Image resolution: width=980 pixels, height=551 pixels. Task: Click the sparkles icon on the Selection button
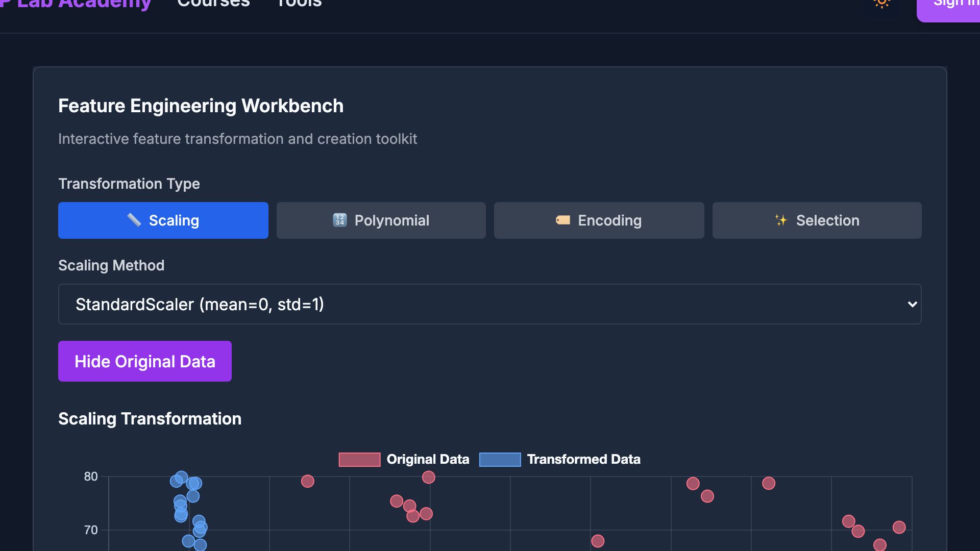(781, 220)
